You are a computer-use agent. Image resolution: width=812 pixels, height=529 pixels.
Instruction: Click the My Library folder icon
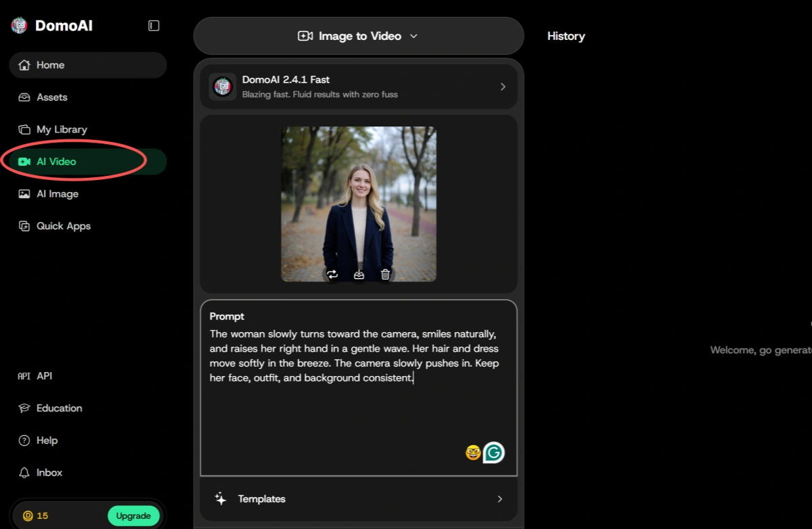(24, 129)
